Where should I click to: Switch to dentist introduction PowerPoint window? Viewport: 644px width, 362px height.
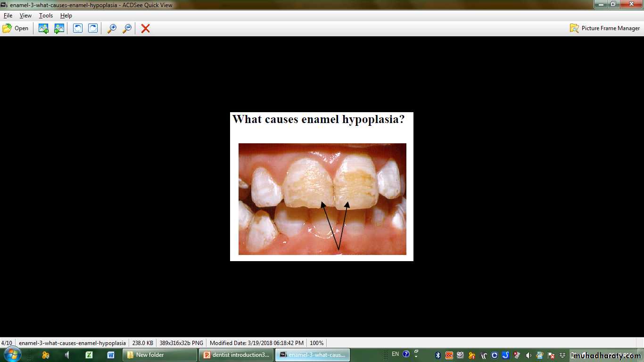point(236,355)
